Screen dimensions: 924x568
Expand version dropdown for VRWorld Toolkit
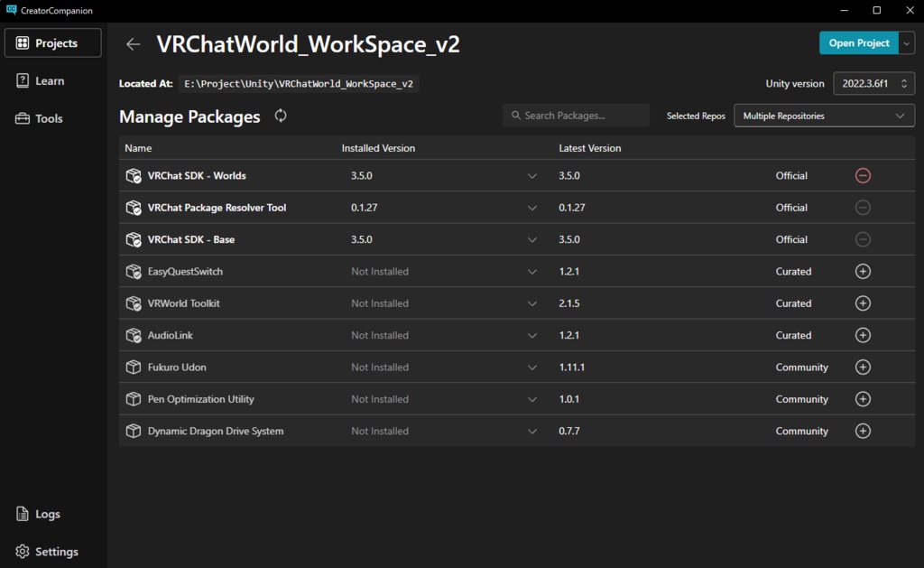click(532, 303)
